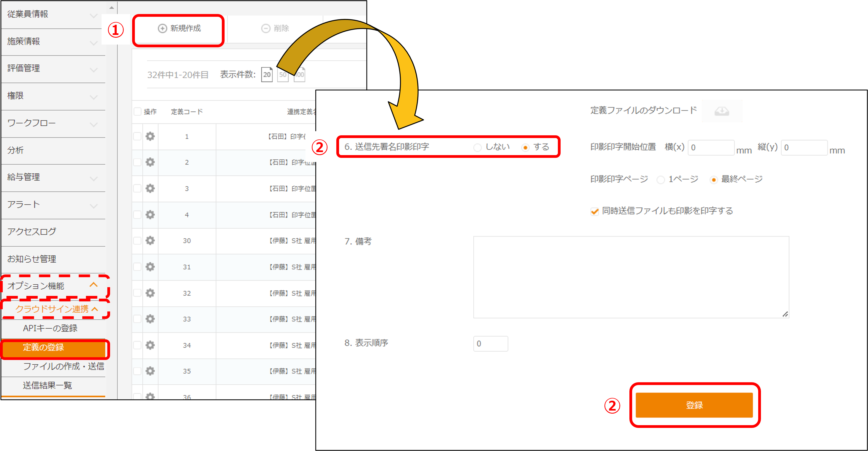Open the お知らせ管理 sidebar item

(53, 259)
